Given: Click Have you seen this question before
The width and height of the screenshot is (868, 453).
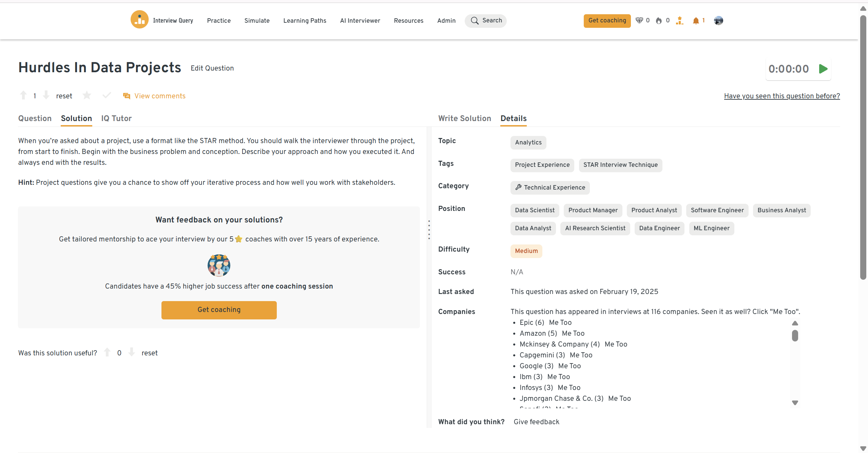Looking at the screenshot, I should pyautogui.click(x=782, y=96).
